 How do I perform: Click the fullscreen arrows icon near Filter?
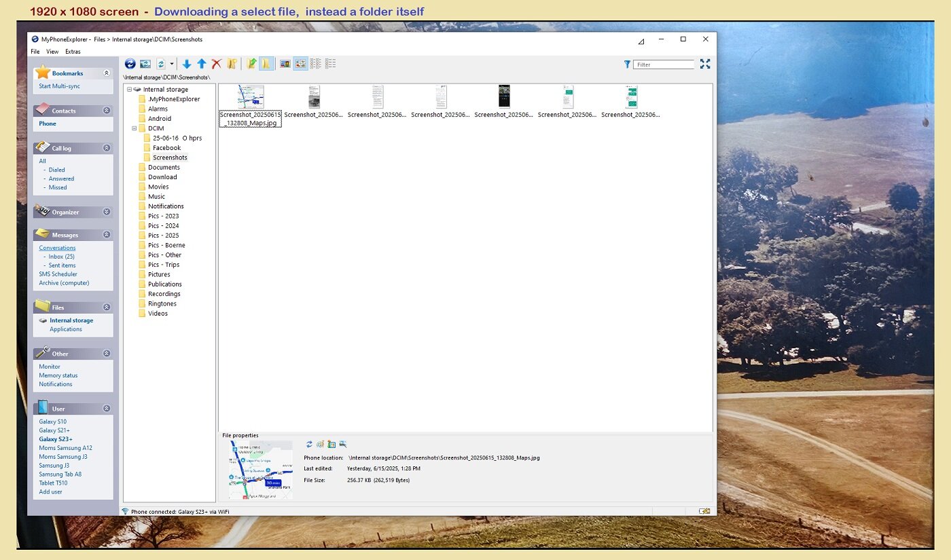[705, 64]
